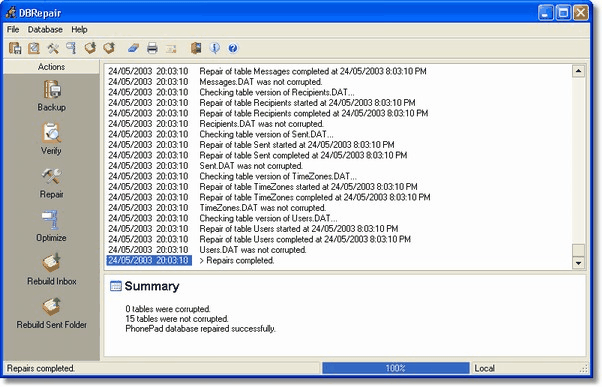Click the log scrollbar down arrow

[x=578, y=263]
